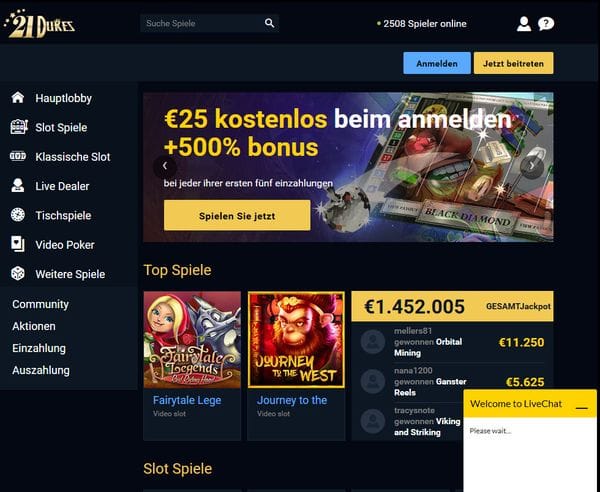
Task: Advance to the next banner slide
Action: (x=532, y=166)
